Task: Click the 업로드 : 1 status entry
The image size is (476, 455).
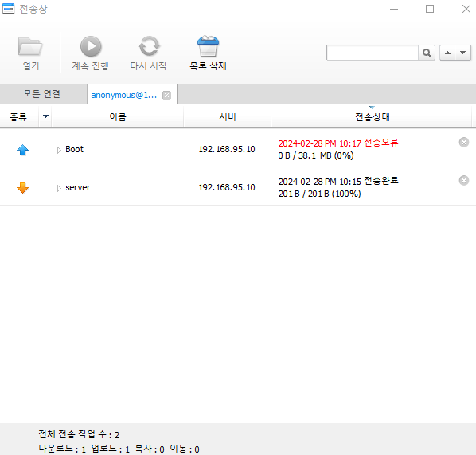Action: click(x=111, y=449)
